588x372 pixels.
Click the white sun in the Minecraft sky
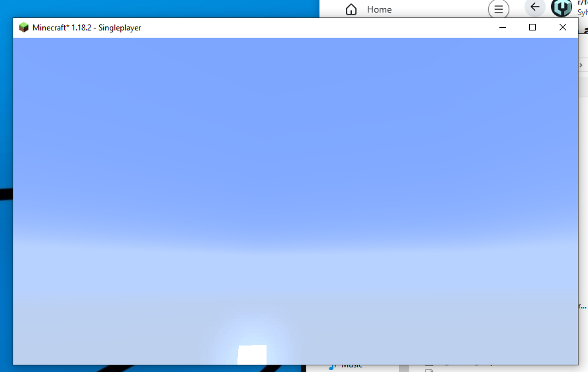click(x=252, y=354)
